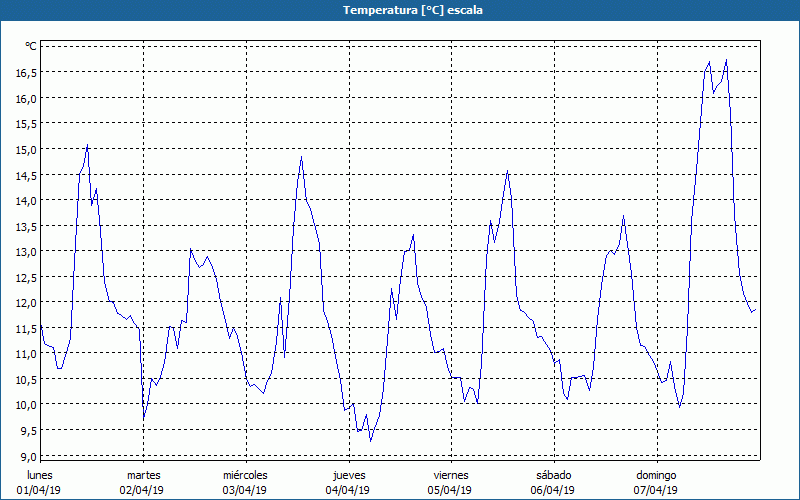Click the 13,5 y-axis value
Image resolution: width=800 pixels, height=500 pixels.
tap(26, 226)
